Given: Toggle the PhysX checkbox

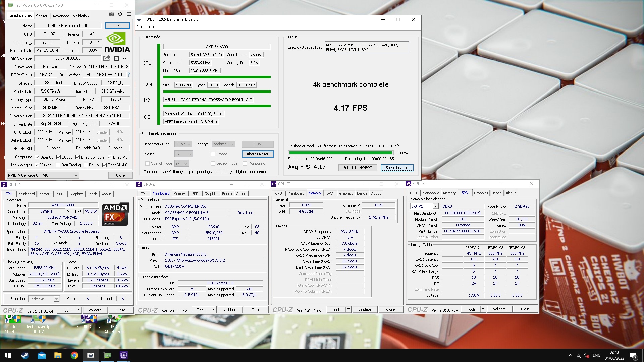Looking at the screenshot, I should coord(86,165).
